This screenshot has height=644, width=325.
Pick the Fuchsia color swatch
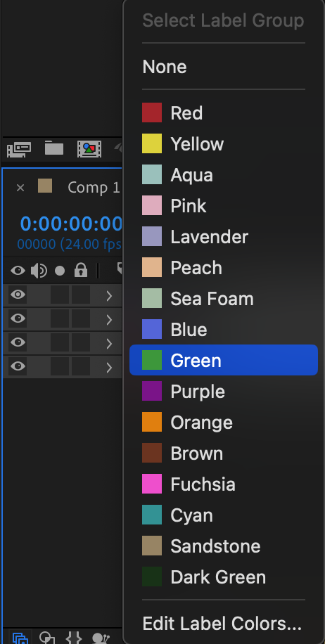point(152,484)
